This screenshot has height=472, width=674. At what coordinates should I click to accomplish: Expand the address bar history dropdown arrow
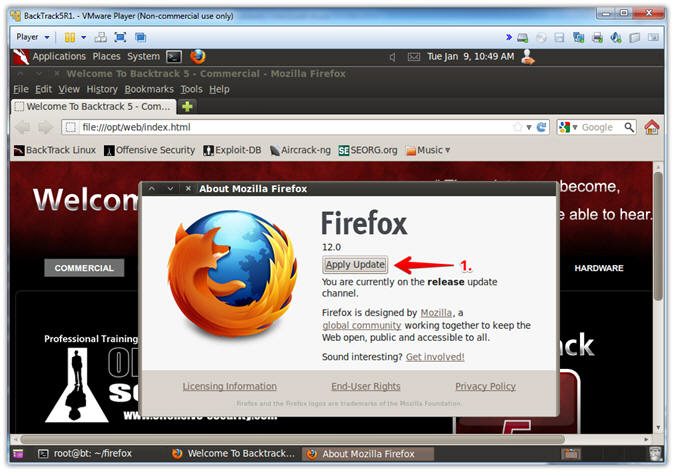pos(529,128)
